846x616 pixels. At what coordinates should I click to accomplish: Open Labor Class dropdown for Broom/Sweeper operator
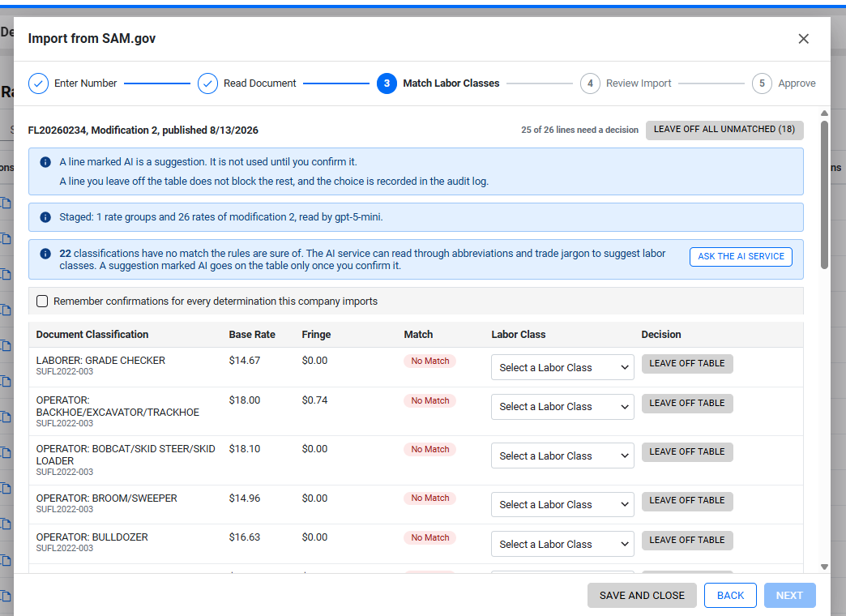(x=562, y=505)
